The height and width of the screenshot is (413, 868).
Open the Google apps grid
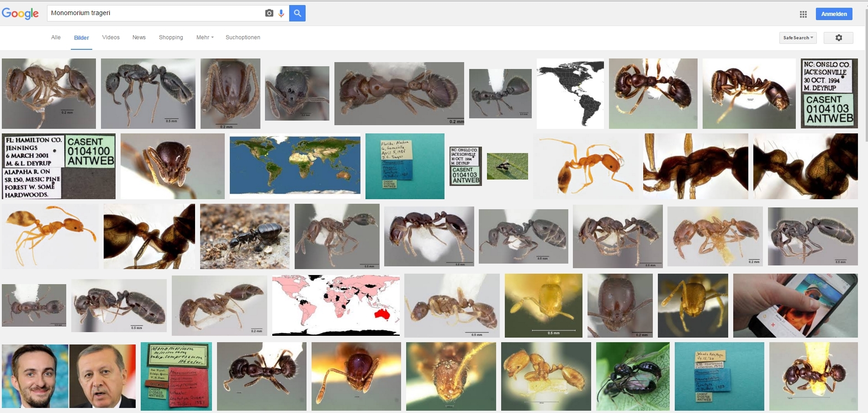pos(803,14)
